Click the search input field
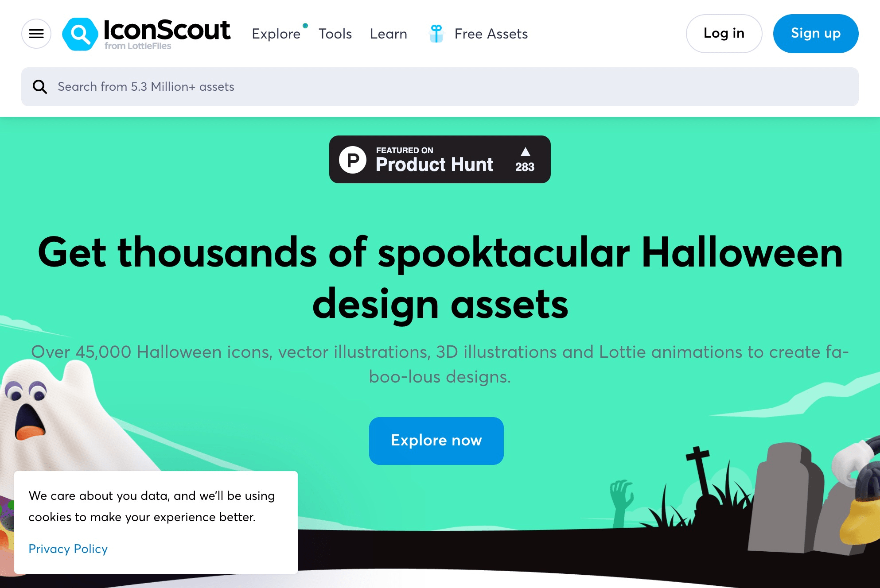 440,87
